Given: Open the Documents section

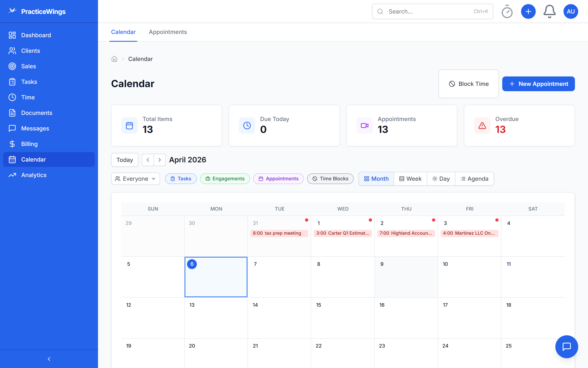Looking at the screenshot, I should click(49, 113).
